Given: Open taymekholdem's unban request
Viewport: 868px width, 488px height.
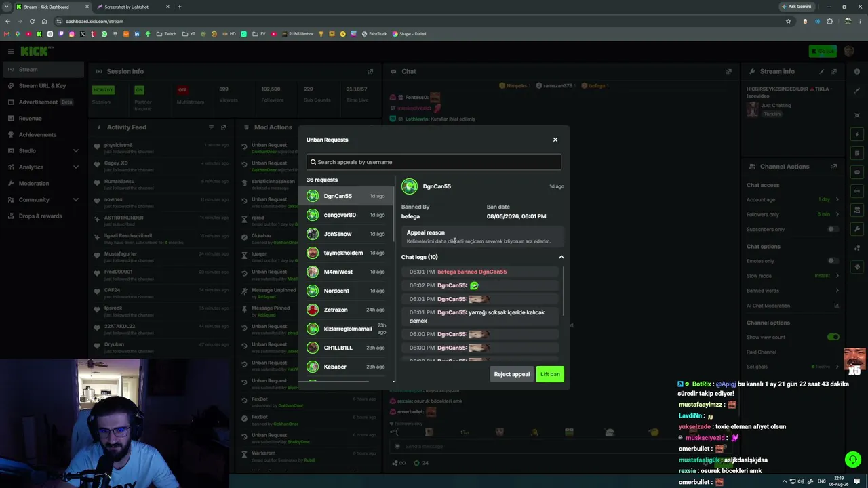Looking at the screenshot, I should pos(346,253).
